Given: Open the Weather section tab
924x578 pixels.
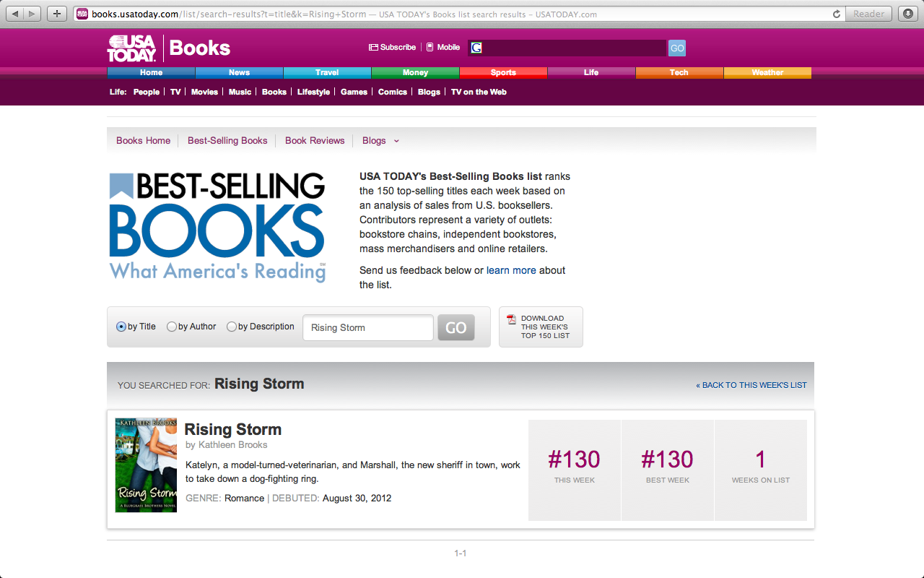Looking at the screenshot, I should point(767,72).
